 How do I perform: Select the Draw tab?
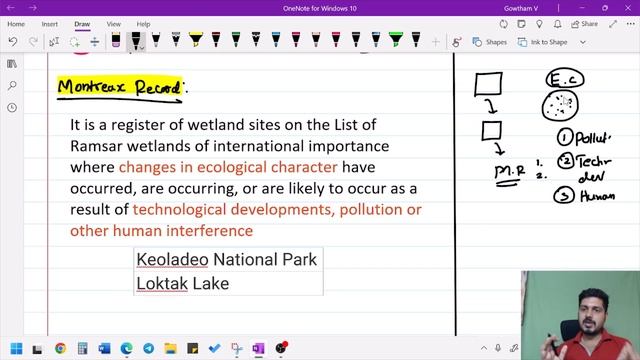pyautogui.click(x=82, y=24)
